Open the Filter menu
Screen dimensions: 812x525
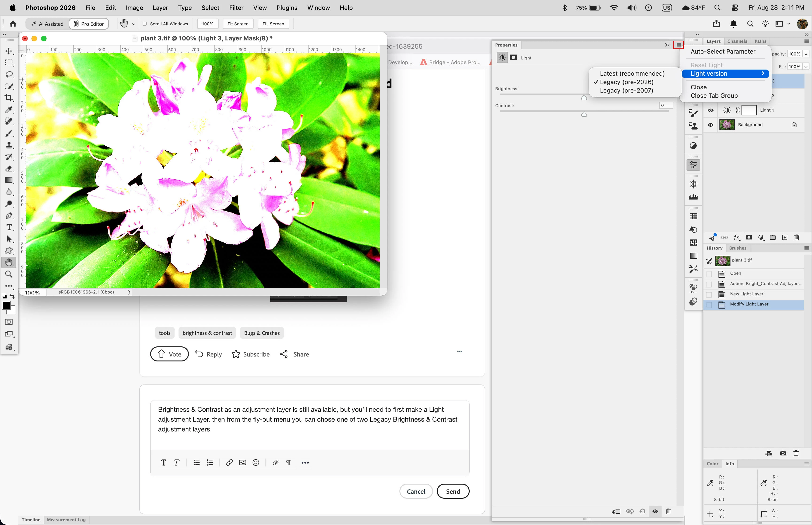(x=236, y=8)
